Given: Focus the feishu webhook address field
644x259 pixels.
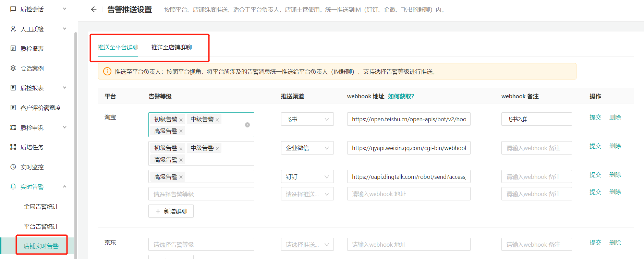Looking at the screenshot, I should tap(409, 119).
